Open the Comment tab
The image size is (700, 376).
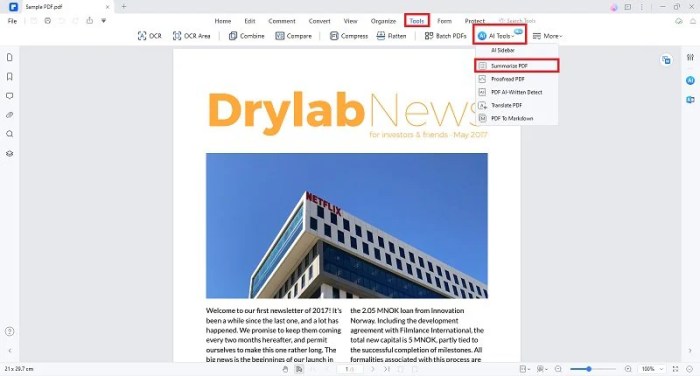click(x=282, y=21)
